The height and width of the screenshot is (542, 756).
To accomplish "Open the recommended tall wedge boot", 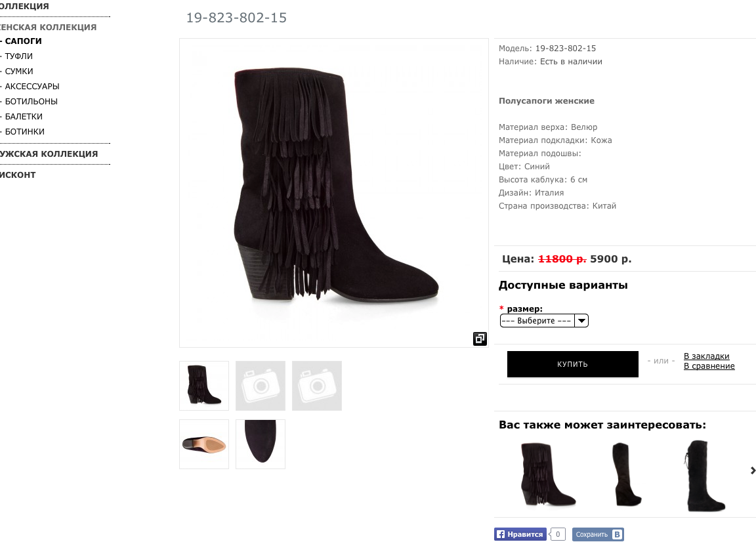I will [x=626, y=474].
